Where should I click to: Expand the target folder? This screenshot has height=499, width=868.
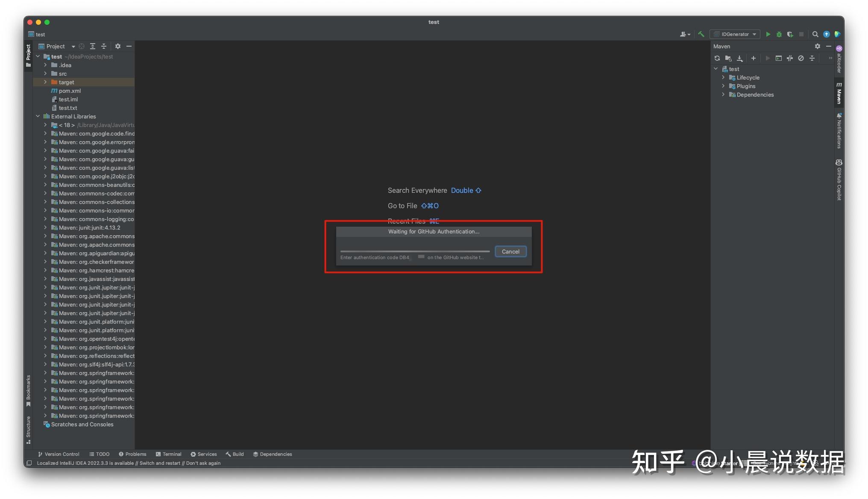(x=45, y=82)
